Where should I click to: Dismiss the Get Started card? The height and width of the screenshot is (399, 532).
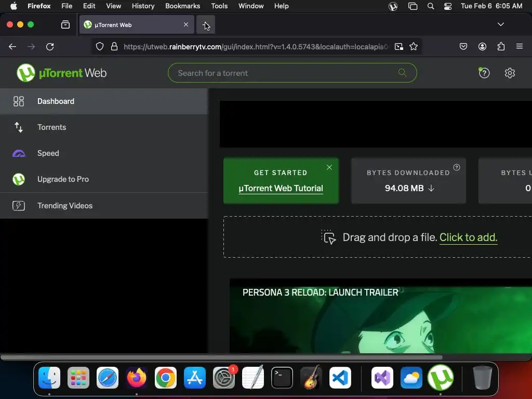click(329, 167)
